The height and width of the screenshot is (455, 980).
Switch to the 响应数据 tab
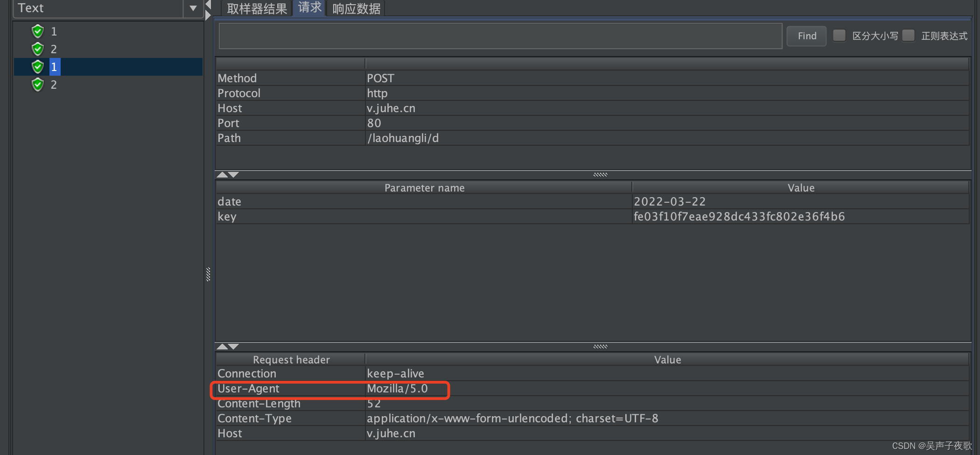(x=356, y=8)
